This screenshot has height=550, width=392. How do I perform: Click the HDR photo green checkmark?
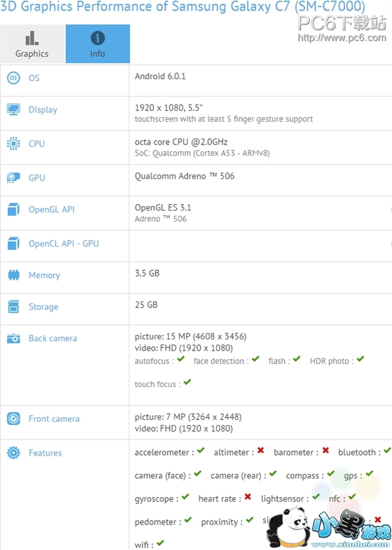pos(361,359)
